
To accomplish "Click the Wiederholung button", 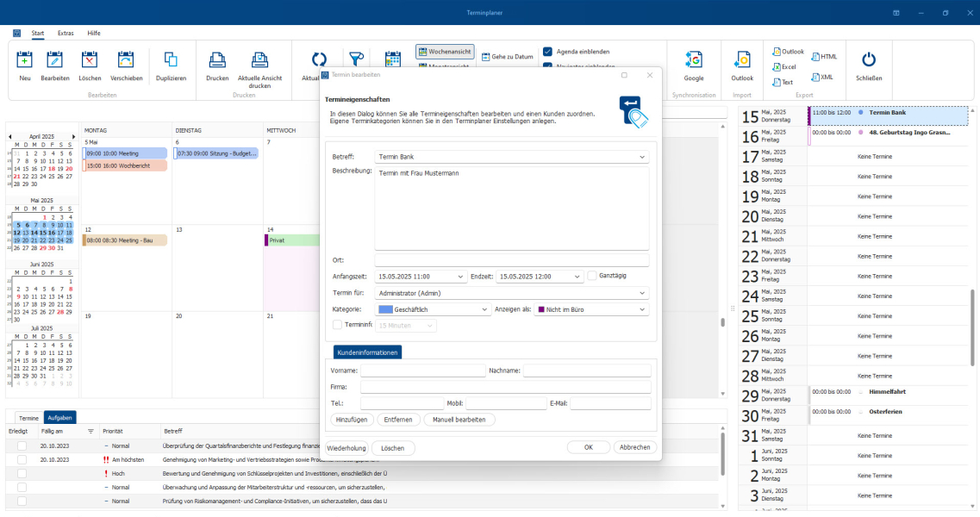I will pos(346,448).
